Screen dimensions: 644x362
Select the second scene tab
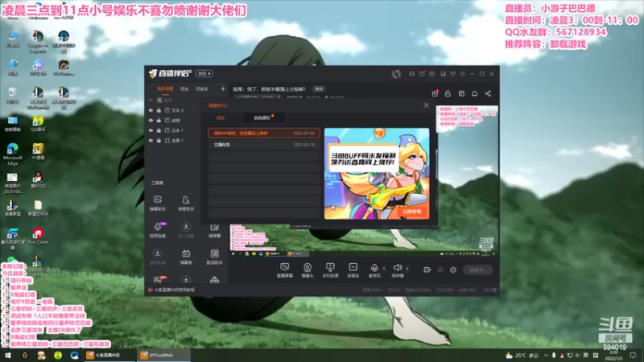coord(184,88)
